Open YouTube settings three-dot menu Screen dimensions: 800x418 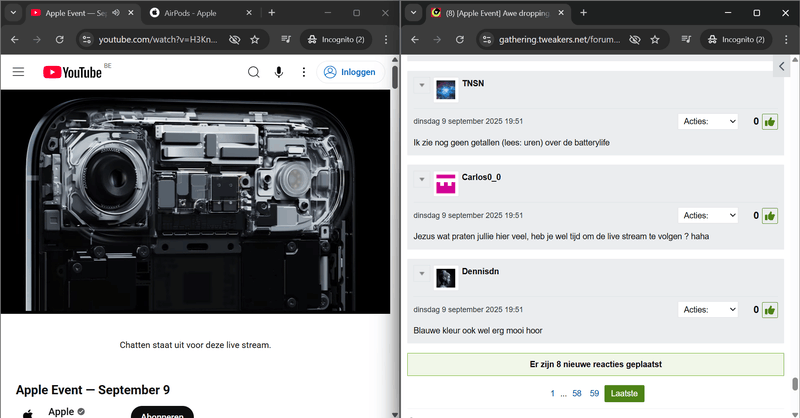(x=304, y=72)
